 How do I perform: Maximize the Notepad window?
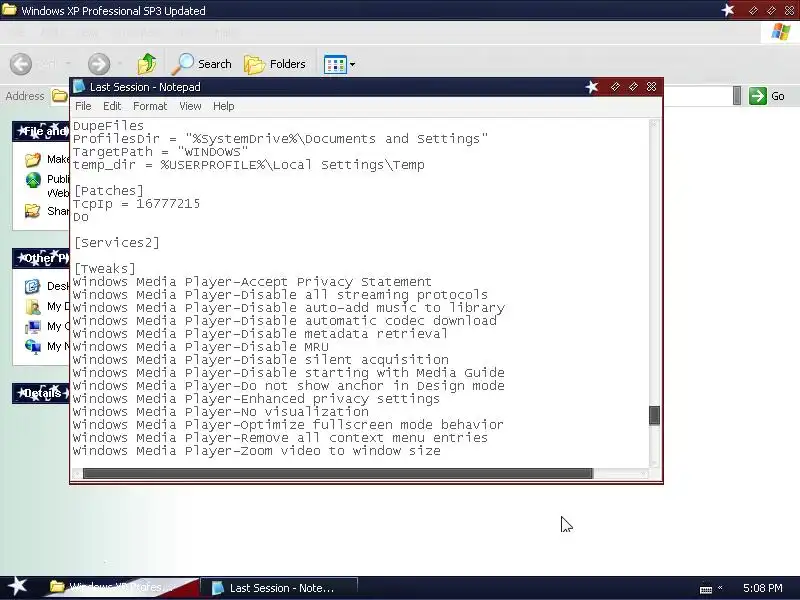coord(633,87)
